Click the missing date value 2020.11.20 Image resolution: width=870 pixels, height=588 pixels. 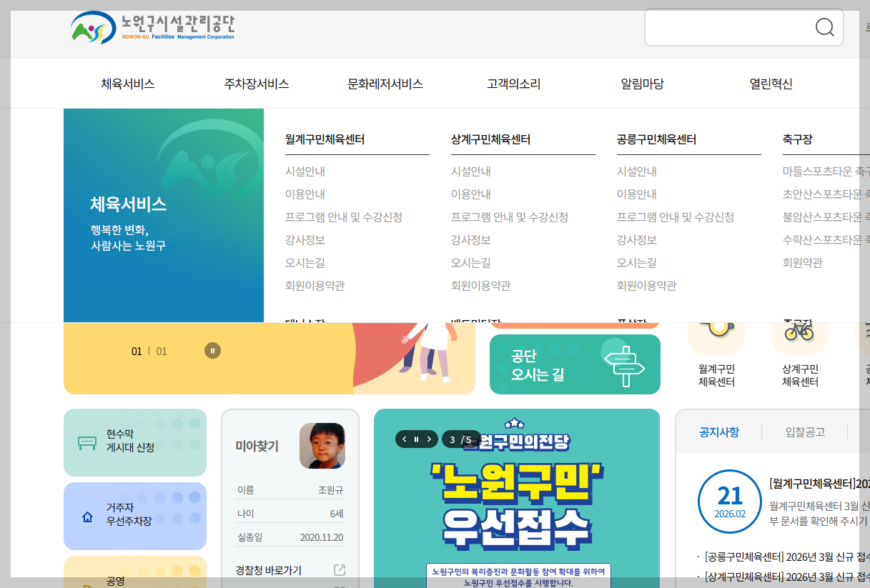[x=322, y=537]
